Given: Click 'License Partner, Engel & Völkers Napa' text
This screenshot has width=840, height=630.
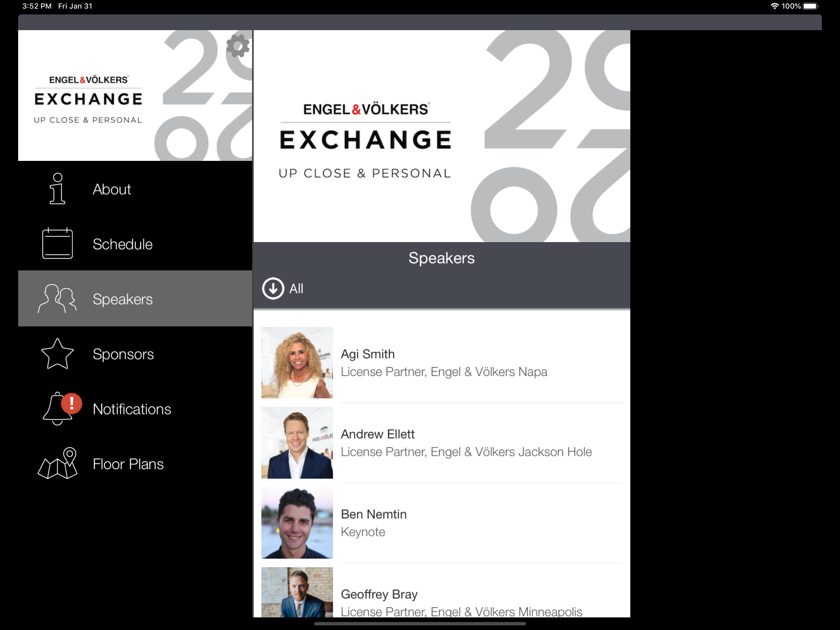Looking at the screenshot, I should [x=444, y=372].
